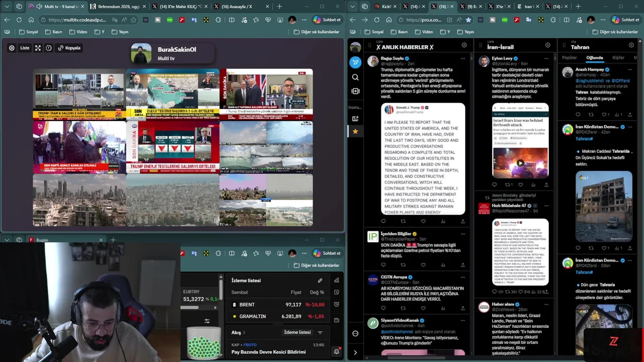The image size is (644, 362).
Task: Share the İçeriden Bilgiler post
Action: point(463,264)
